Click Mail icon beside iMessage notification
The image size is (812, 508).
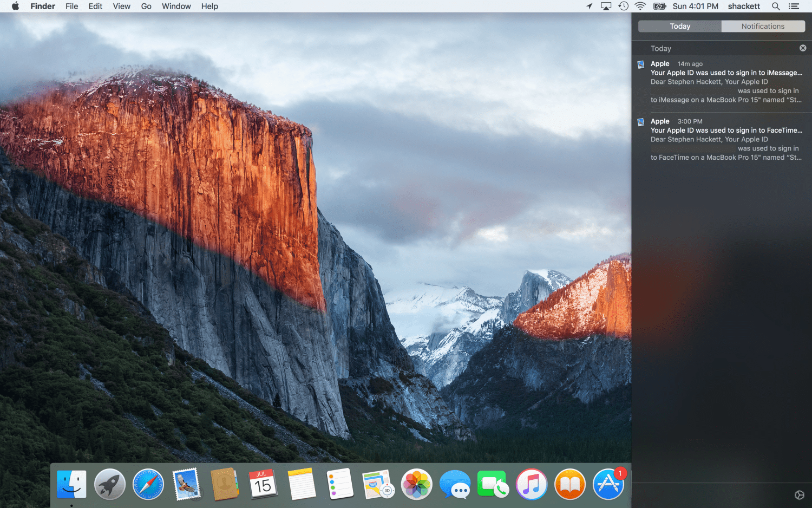[641, 64]
